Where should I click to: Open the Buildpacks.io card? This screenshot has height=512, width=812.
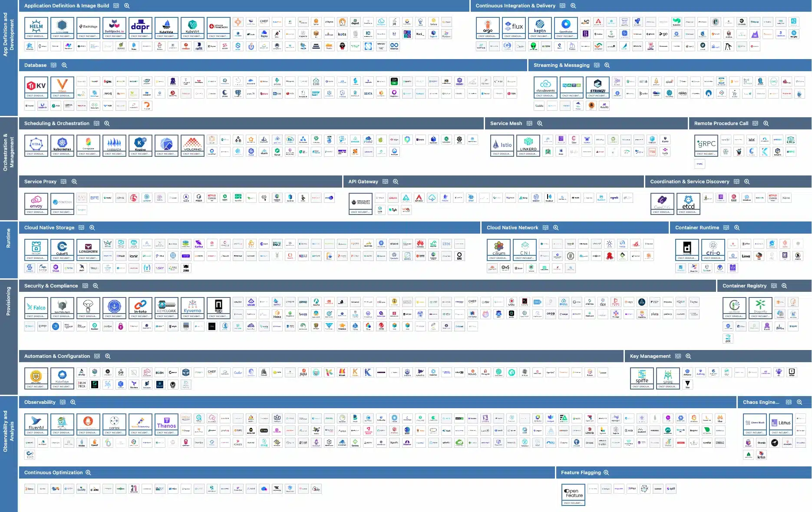coord(114,28)
